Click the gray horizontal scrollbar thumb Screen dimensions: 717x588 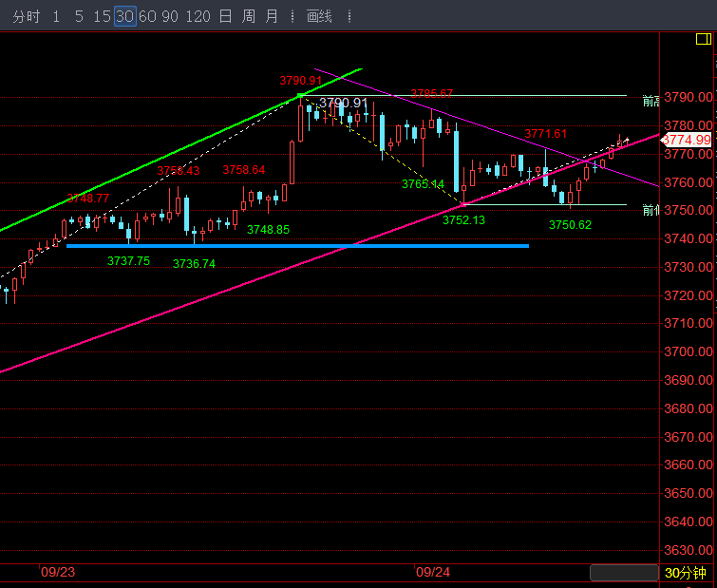click(623, 573)
